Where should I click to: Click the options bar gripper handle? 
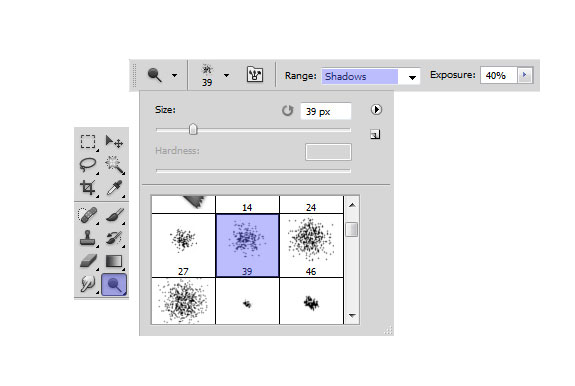click(134, 75)
